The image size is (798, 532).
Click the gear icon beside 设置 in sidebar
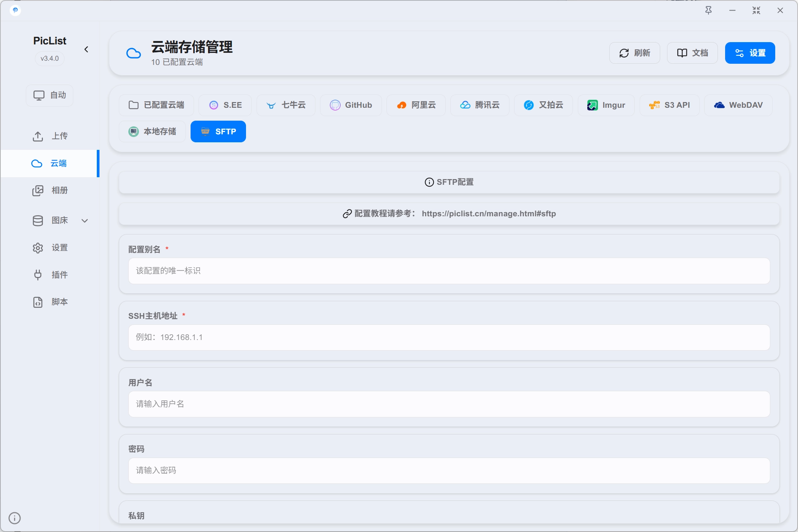pyautogui.click(x=38, y=248)
